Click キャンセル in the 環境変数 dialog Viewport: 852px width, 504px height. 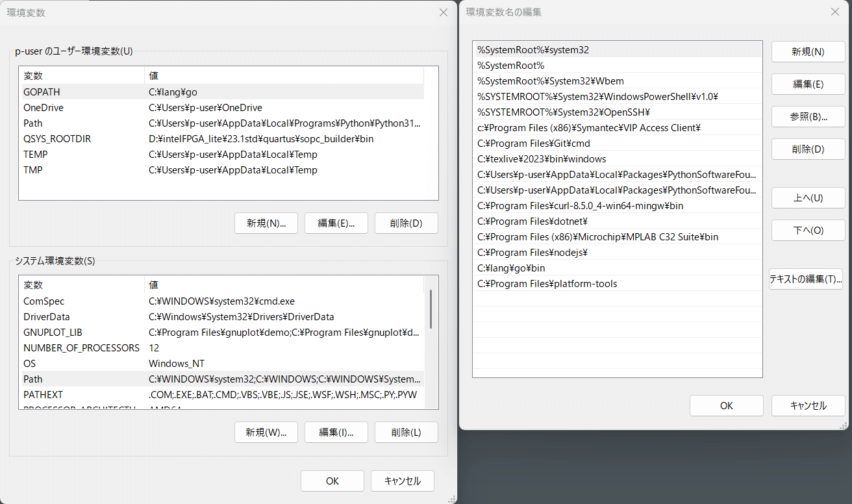click(x=403, y=481)
